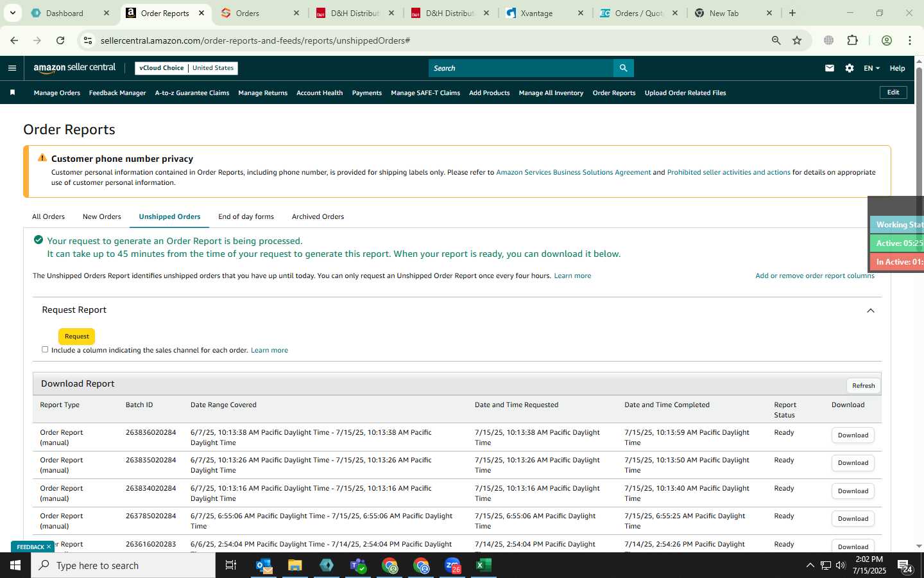
Task: Click Edit in the navigation bar
Action: [893, 92]
